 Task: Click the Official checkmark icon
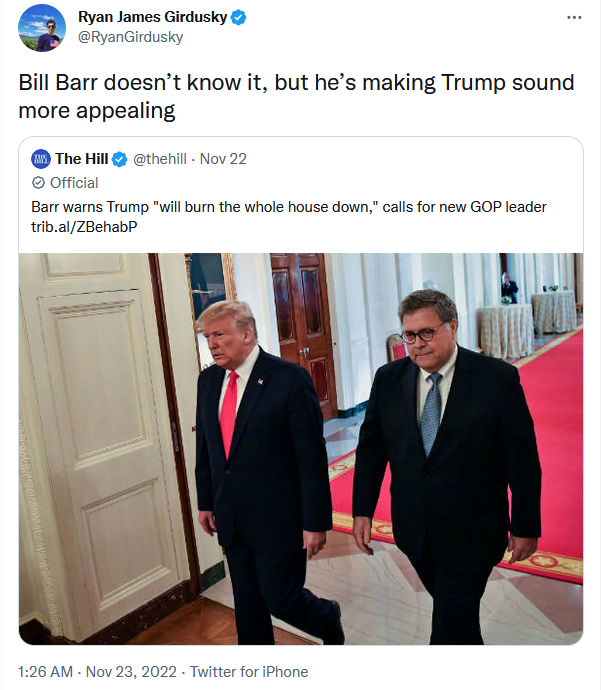38,183
